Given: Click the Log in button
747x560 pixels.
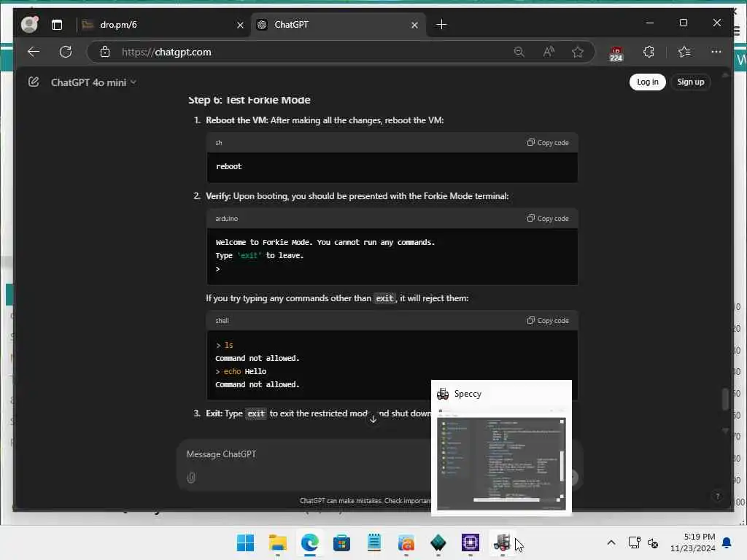Looking at the screenshot, I should click(648, 82).
